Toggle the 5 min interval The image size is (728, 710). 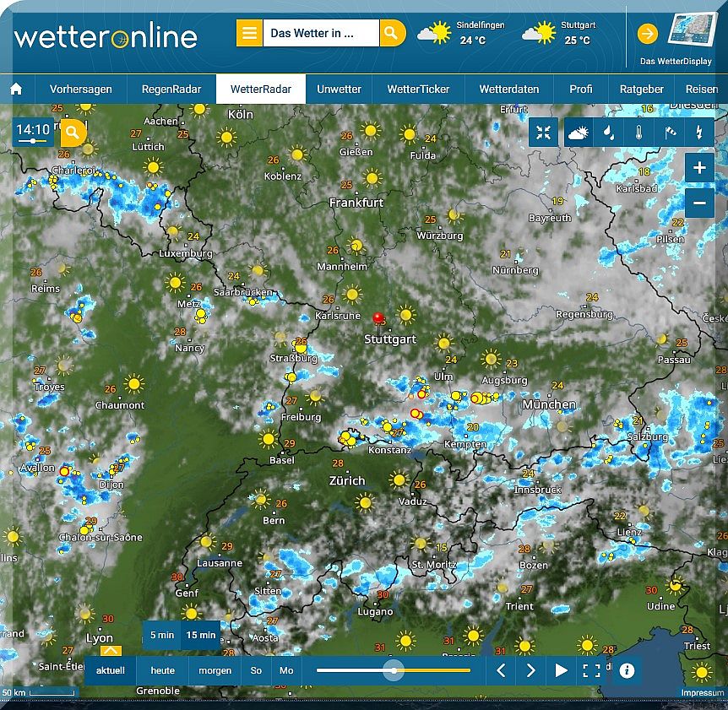click(162, 635)
